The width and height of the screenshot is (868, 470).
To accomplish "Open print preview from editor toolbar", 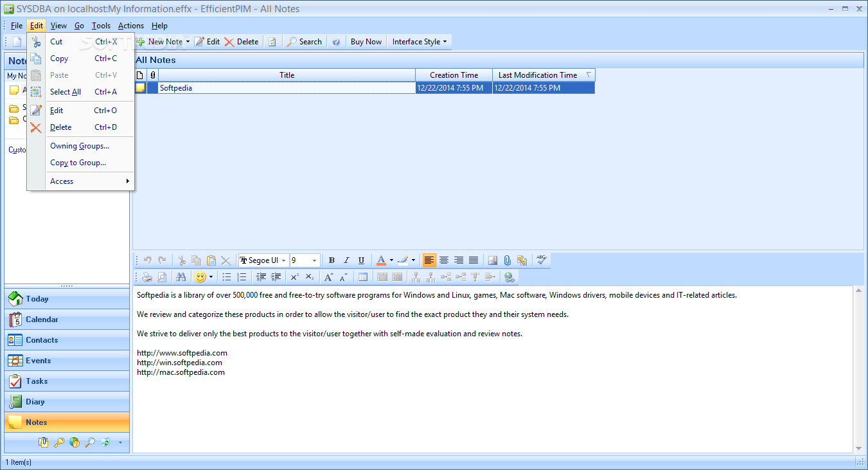I will 162,277.
